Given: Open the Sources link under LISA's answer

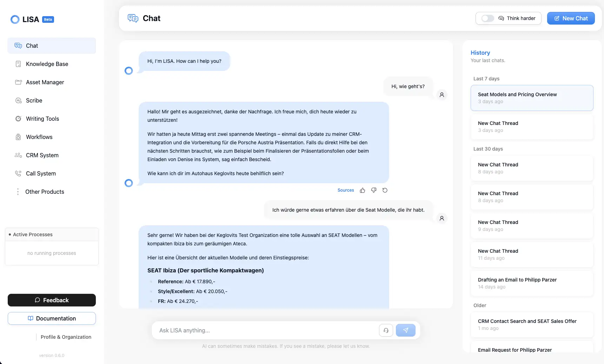Looking at the screenshot, I should tap(345, 190).
